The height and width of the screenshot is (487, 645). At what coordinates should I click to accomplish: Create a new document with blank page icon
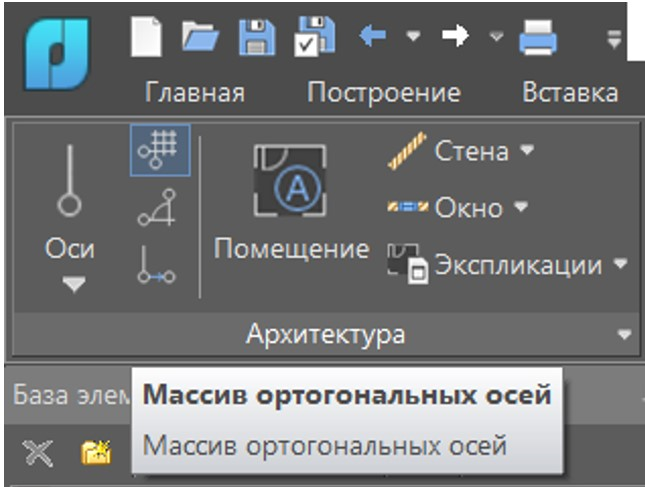(x=146, y=37)
